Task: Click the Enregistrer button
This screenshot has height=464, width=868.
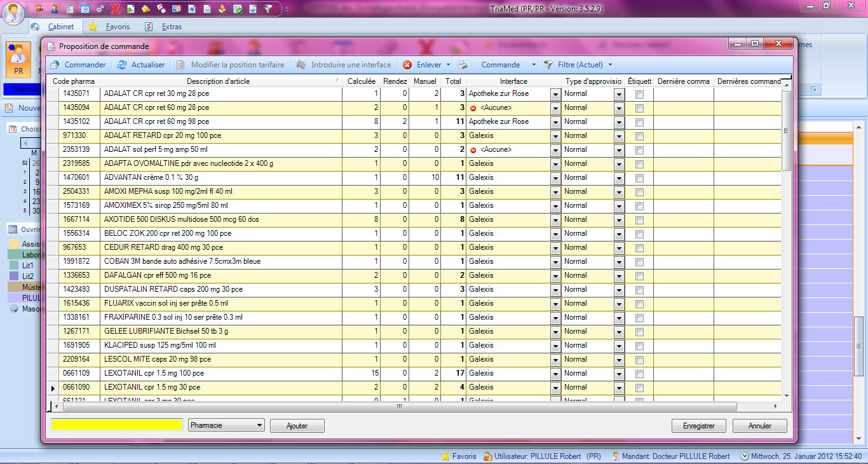Action: [698, 426]
